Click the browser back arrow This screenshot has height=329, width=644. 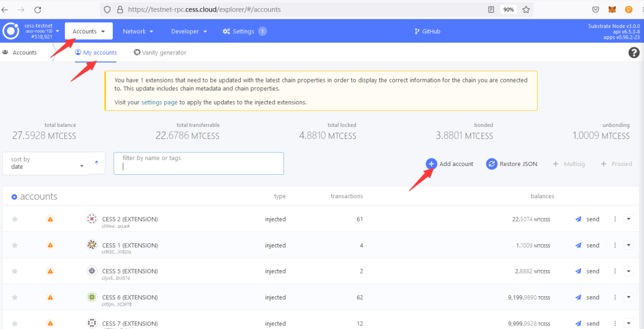point(5,9)
